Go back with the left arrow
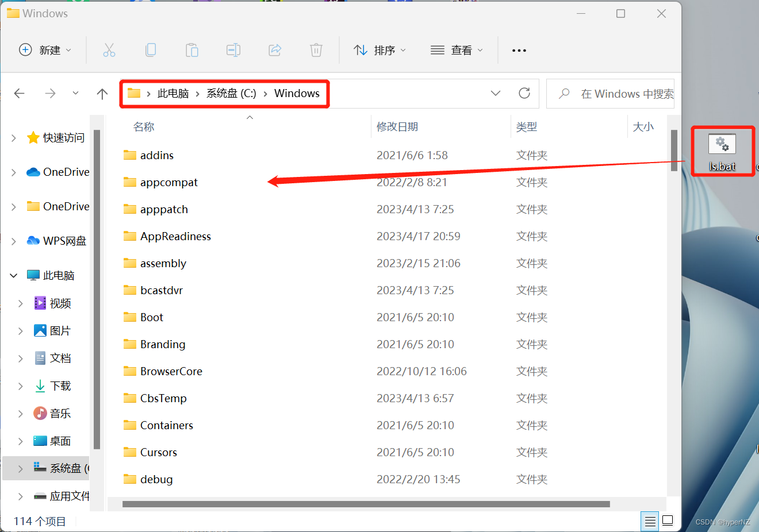 [20, 93]
